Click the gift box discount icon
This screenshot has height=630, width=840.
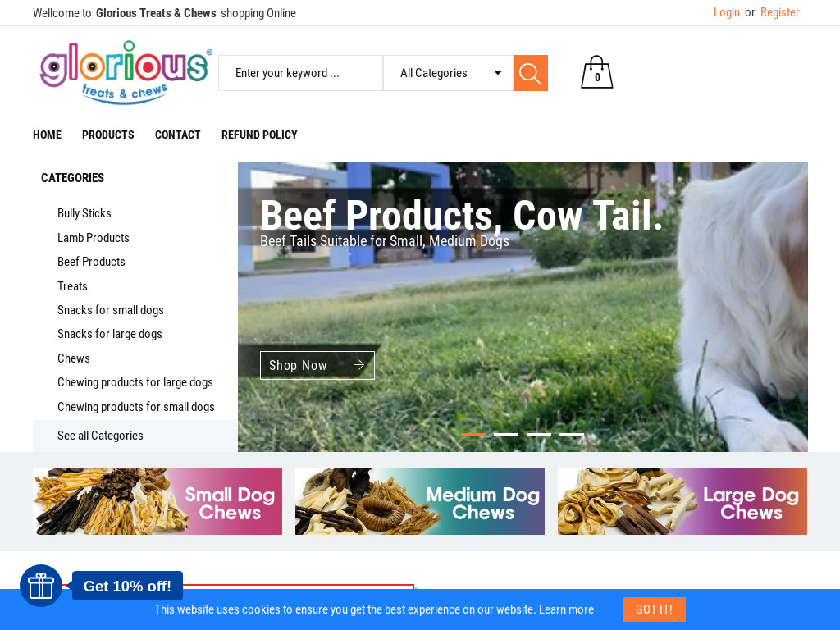click(x=41, y=586)
